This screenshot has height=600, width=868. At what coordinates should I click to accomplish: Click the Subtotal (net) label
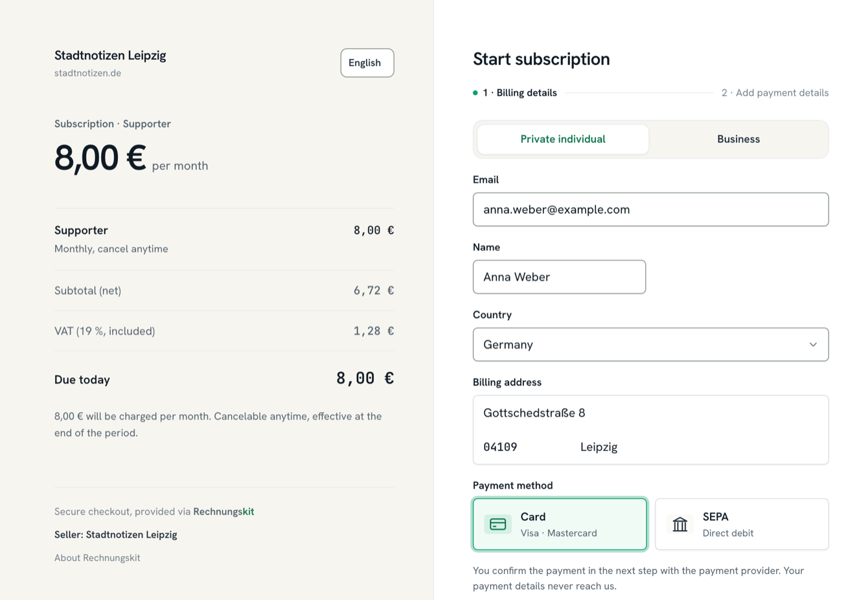point(87,291)
